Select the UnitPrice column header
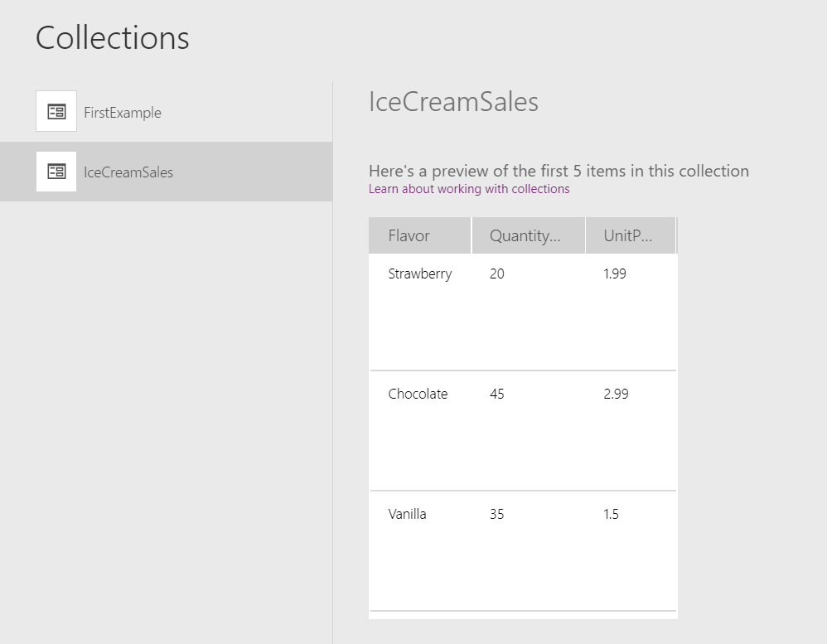This screenshot has height=644, width=827. point(623,235)
